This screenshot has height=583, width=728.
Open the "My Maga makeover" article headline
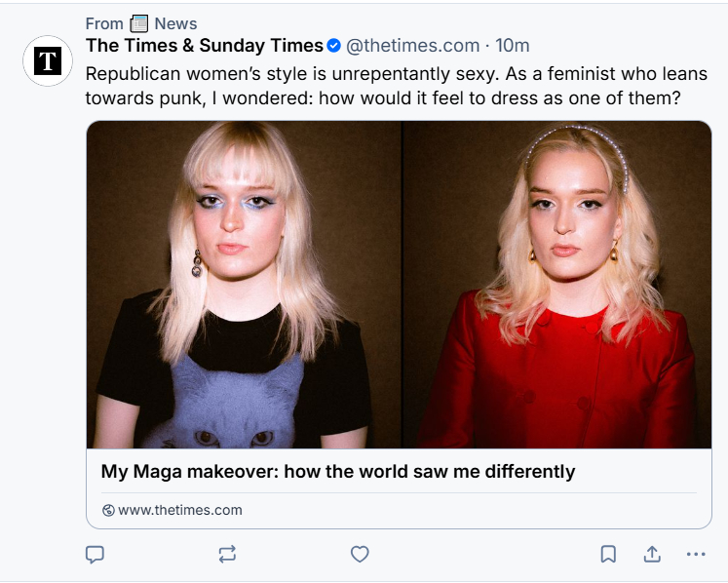pyautogui.click(x=338, y=472)
